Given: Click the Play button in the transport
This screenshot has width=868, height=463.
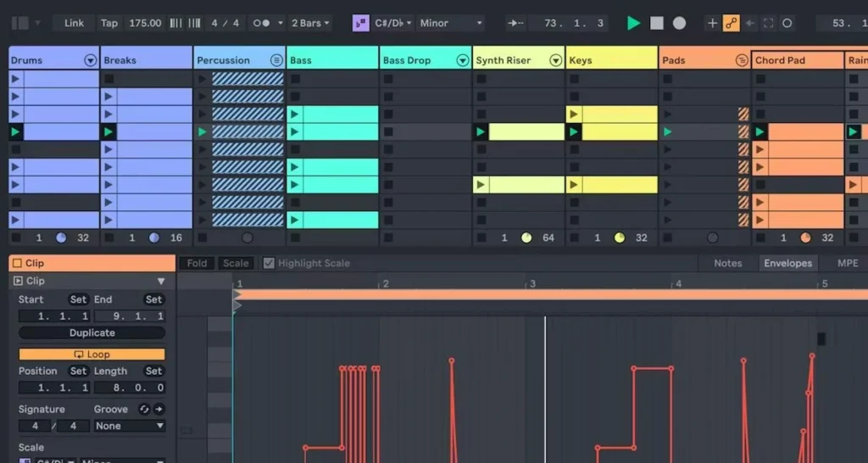Looking at the screenshot, I should [x=633, y=23].
